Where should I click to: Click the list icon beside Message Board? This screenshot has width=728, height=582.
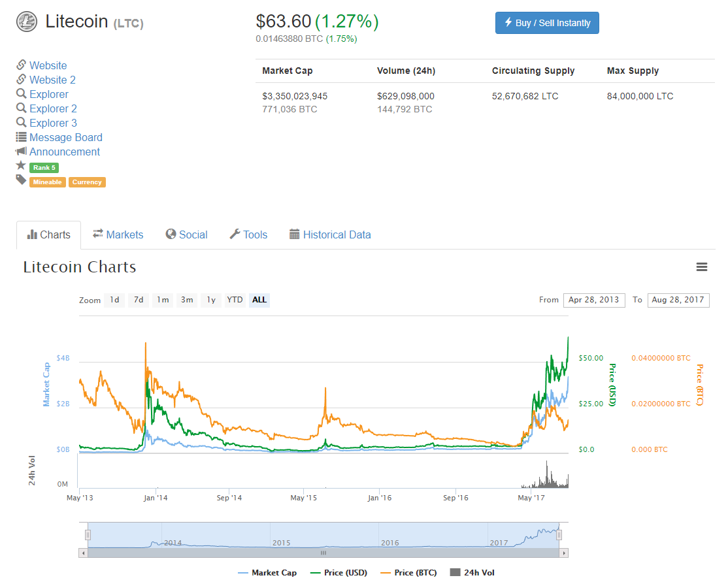(x=21, y=137)
